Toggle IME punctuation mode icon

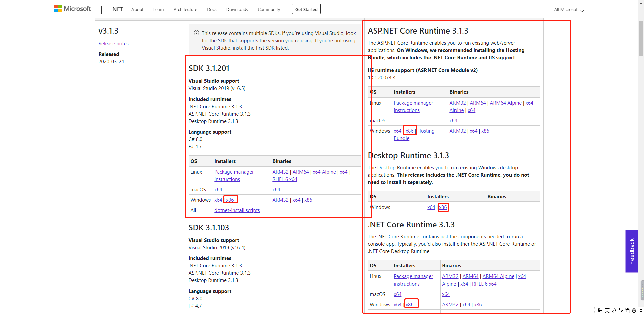(621, 310)
